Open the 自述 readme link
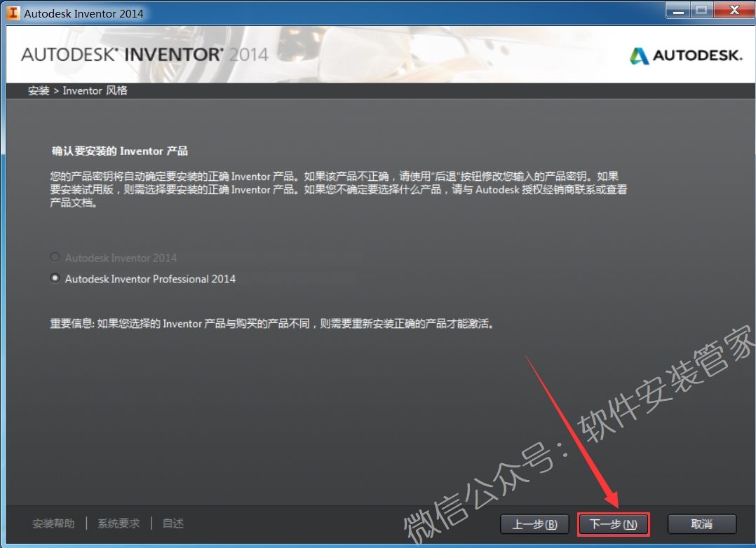 point(172,523)
